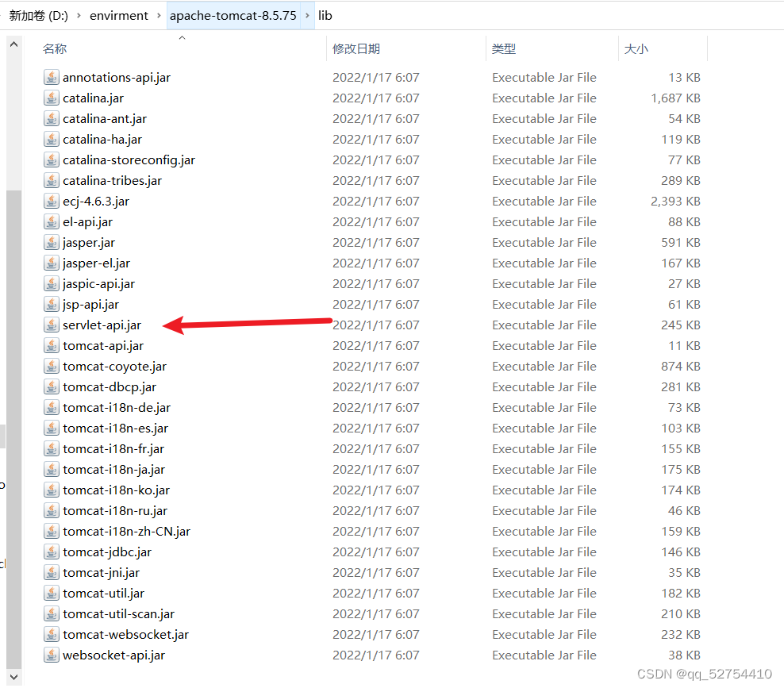Screen dimensions: 784x688
Task: Click the jar icon of tomcat-i18n-de.jar
Action: [x=51, y=408]
